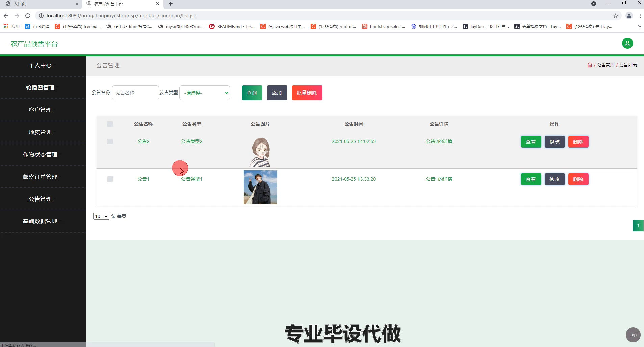Click the browser back arrow
Screen dimensions: 644x347
(x=6, y=16)
